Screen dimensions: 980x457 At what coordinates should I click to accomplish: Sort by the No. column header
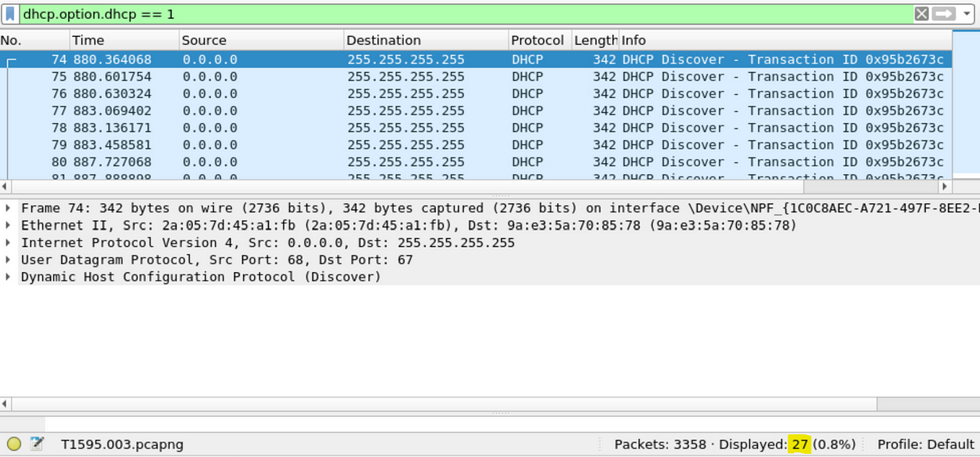[x=34, y=41]
